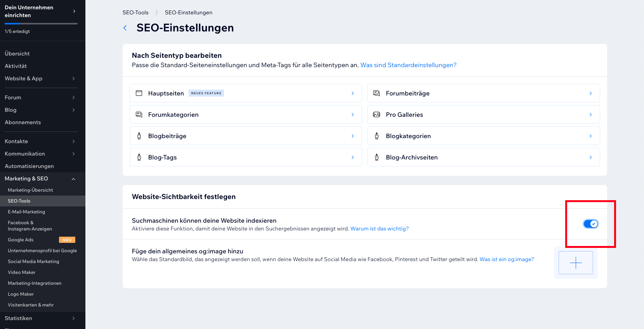Click the Blog-Tags pen icon
The height and width of the screenshot is (329, 644).
click(x=139, y=157)
